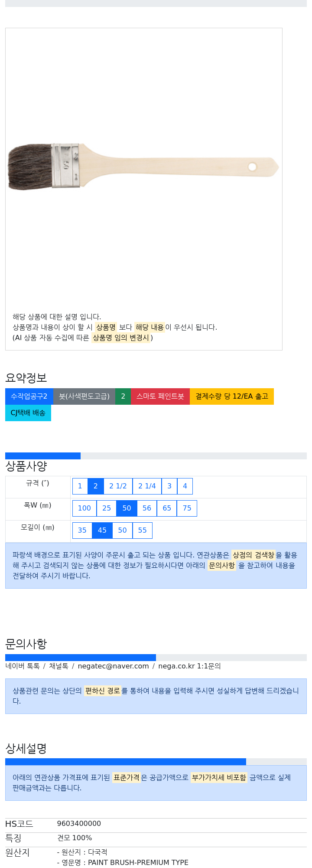Viewport: 312px width, 868px height.
Task: Choose size 2 1/2 in the 규격 options
Action: point(118,486)
